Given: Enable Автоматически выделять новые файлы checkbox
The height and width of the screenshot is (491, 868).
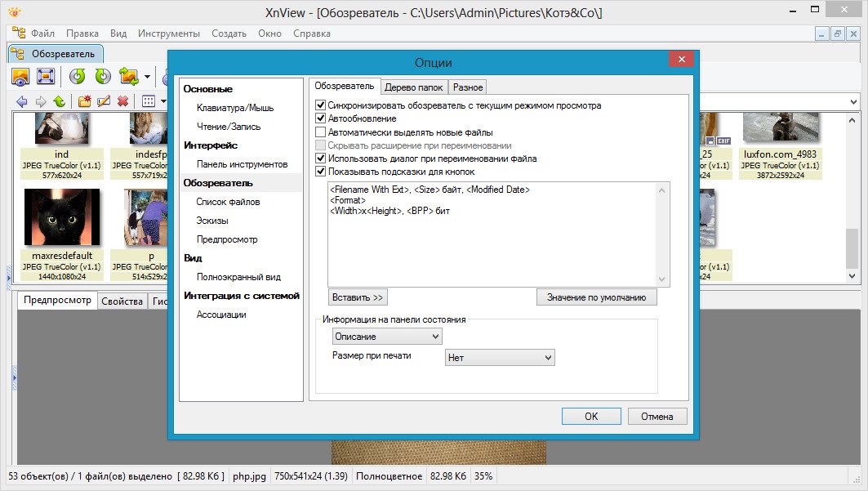Looking at the screenshot, I should (x=320, y=132).
